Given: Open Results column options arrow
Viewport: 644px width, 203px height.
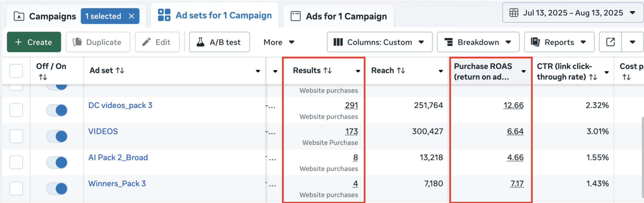Looking at the screenshot, I should pos(358,71).
